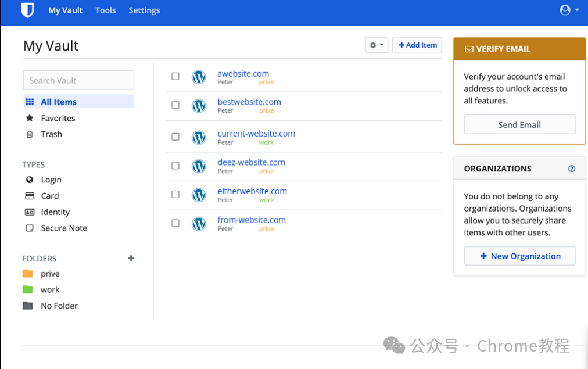
Task: Check the bestwebsite.com checkbox
Action: pyautogui.click(x=175, y=105)
